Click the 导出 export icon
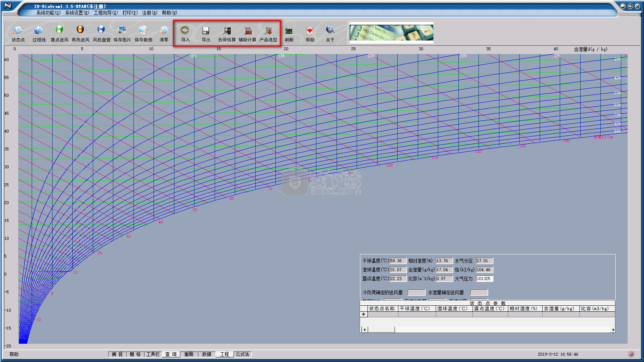The width and height of the screenshot is (644, 362). [206, 33]
